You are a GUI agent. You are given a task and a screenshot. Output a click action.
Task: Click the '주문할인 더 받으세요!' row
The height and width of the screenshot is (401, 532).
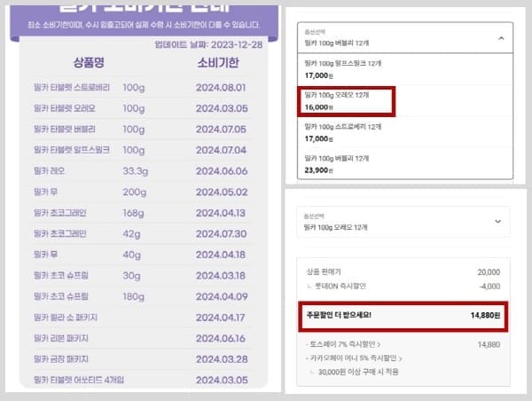pos(403,316)
